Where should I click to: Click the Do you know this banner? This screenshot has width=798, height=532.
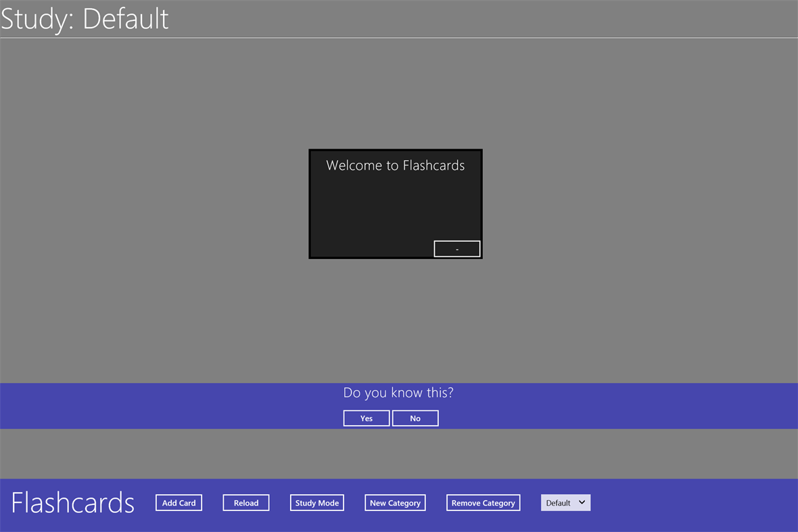pyautogui.click(x=398, y=393)
